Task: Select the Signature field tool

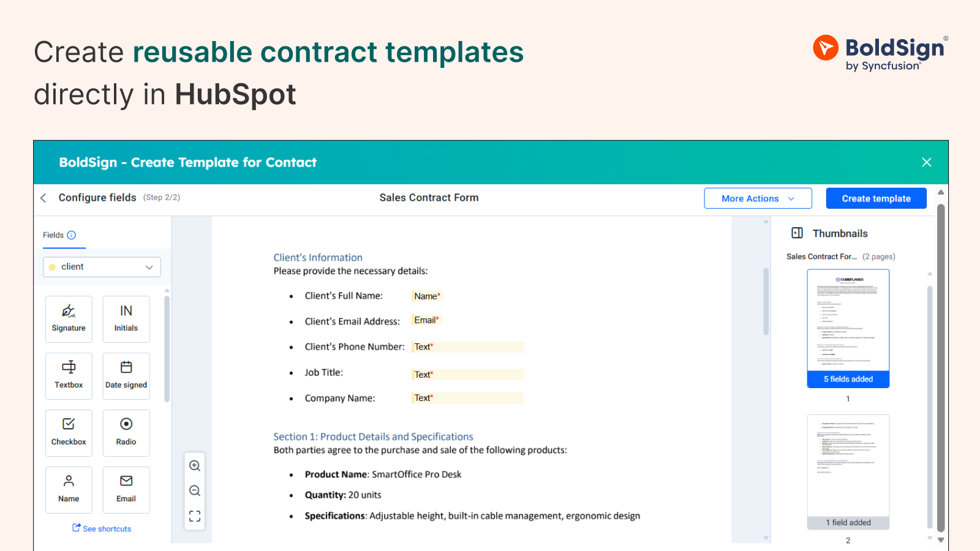Action: 68,318
